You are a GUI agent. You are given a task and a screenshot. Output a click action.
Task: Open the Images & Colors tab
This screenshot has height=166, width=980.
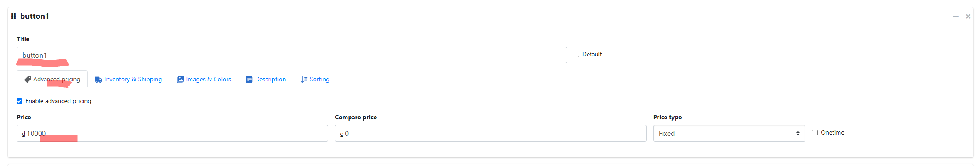[204, 80]
